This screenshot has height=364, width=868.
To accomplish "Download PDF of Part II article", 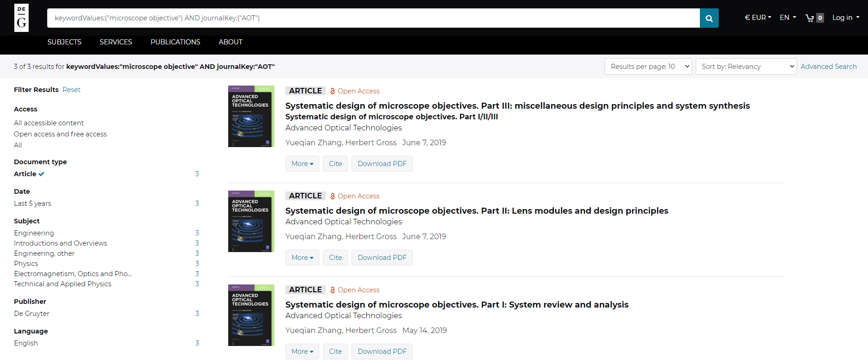I will tap(382, 258).
